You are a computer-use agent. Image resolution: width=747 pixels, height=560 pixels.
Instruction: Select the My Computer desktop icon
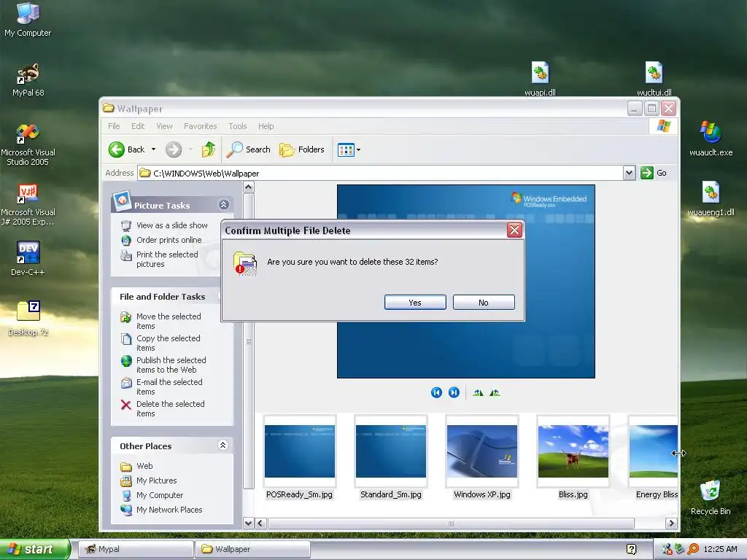tap(28, 20)
